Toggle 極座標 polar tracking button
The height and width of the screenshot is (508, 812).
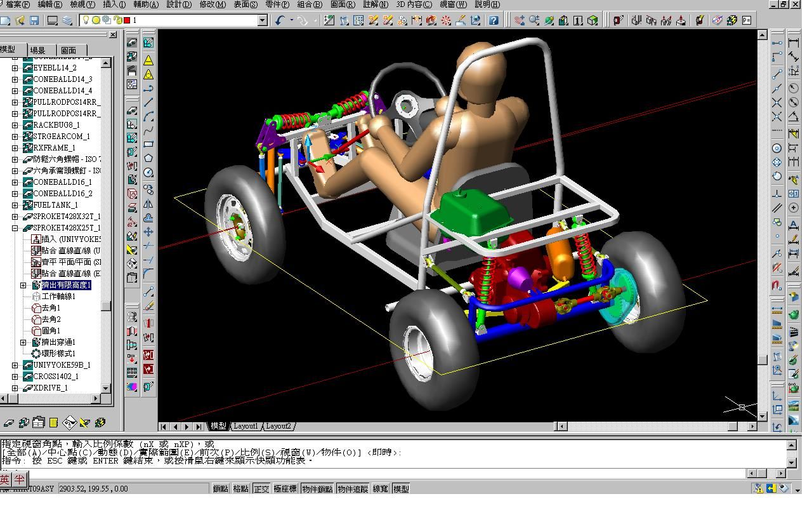coord(285,488)
